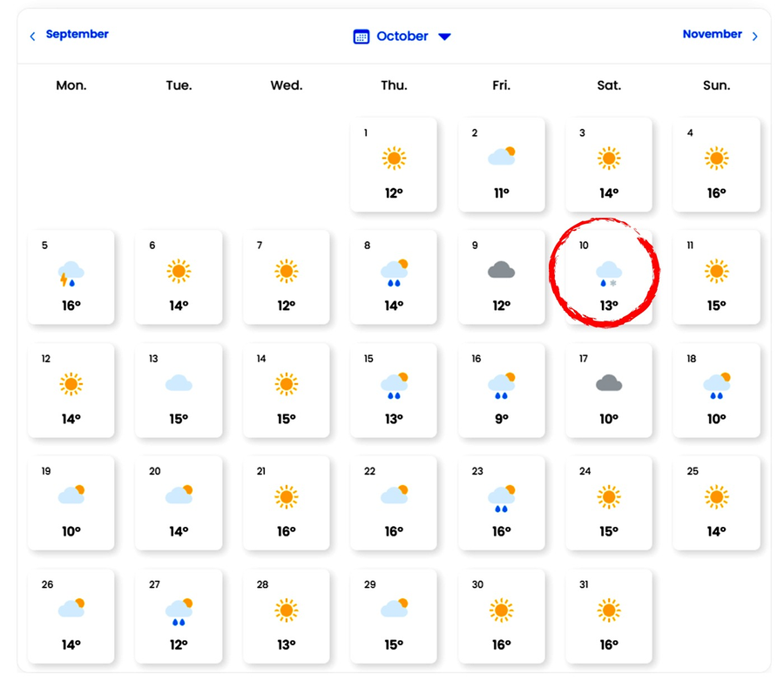Click the left chevron before September

pos(32,37)
